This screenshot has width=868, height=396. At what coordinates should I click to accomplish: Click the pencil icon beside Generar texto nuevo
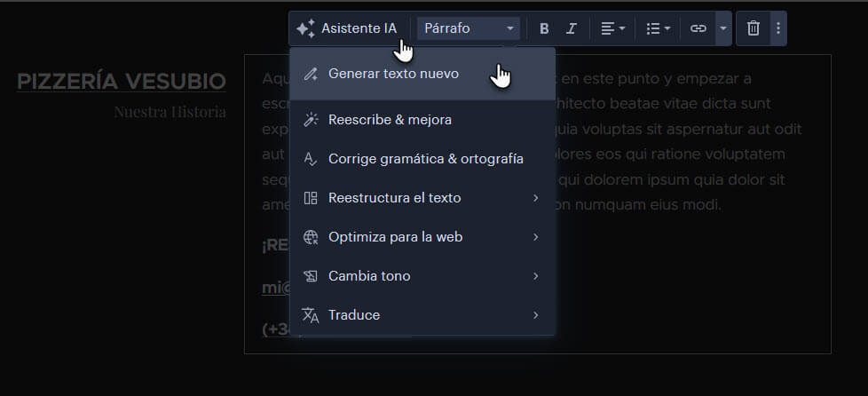coord(311,75)
